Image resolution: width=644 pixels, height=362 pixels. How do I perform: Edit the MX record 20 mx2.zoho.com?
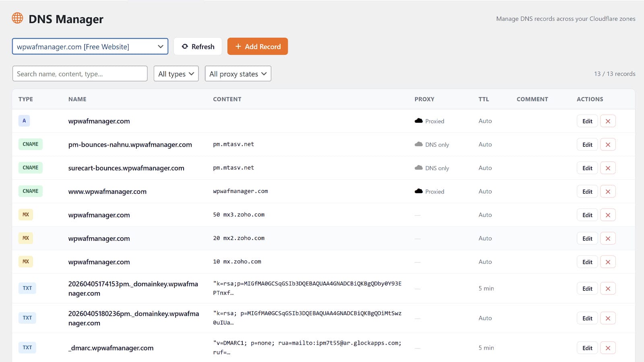coord(587,239)
